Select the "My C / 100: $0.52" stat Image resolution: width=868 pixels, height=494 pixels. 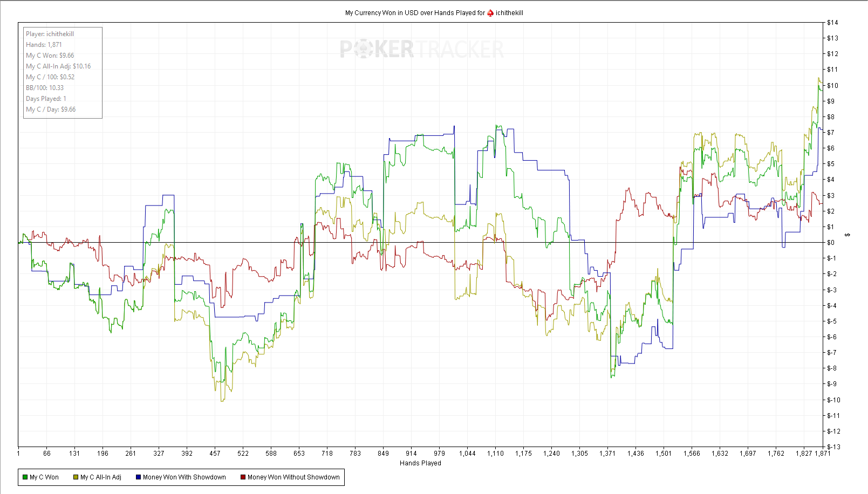tap(50, 77)
